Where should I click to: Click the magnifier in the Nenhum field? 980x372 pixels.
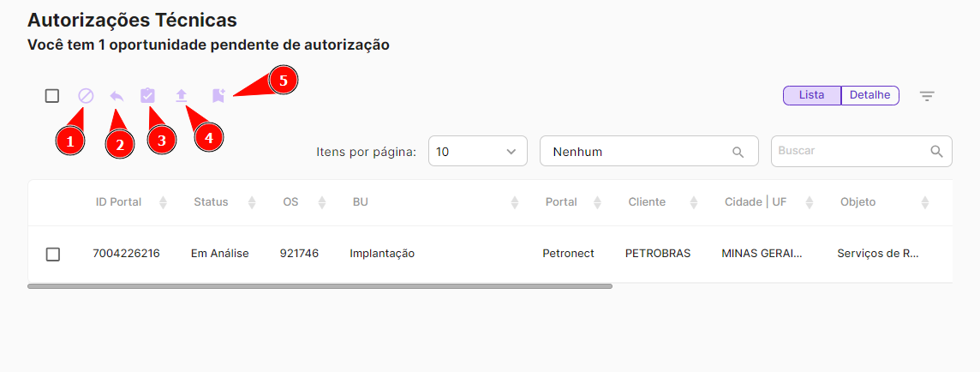pyautogui.click(x=738, y=152)
